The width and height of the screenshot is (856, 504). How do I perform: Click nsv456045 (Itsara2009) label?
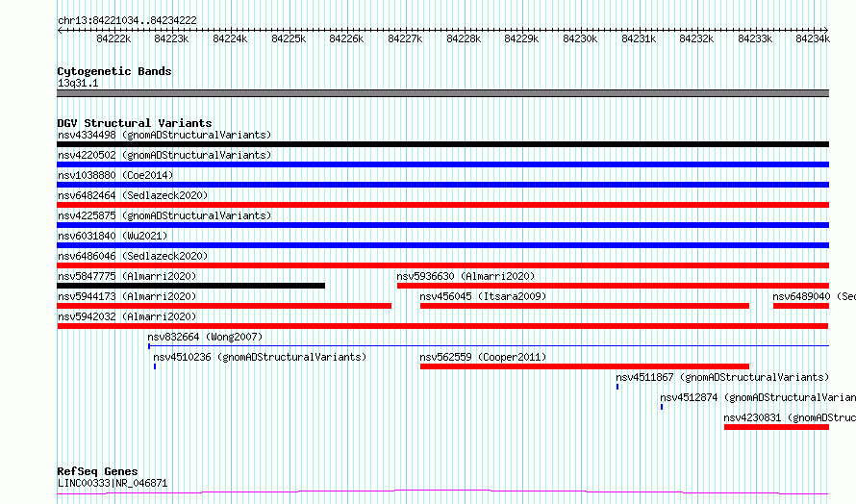tap(483, 296)
